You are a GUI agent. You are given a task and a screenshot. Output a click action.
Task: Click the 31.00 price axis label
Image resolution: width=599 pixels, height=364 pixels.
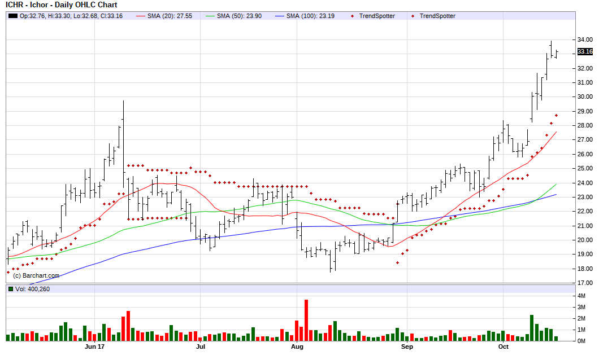(x=585, y=82)
